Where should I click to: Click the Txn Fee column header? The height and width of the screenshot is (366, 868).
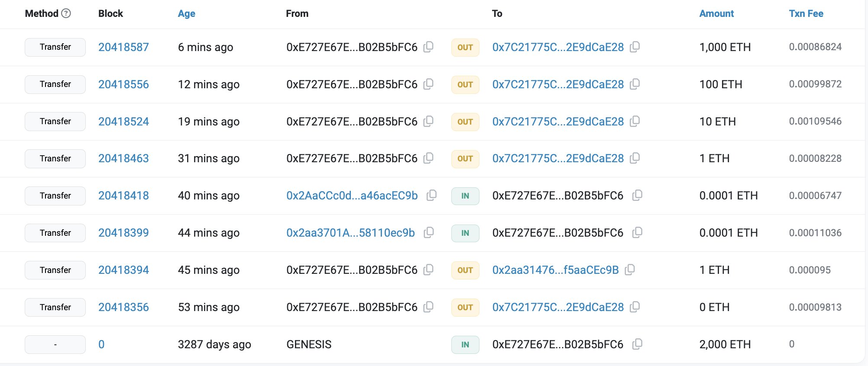[x=806, y=13]
